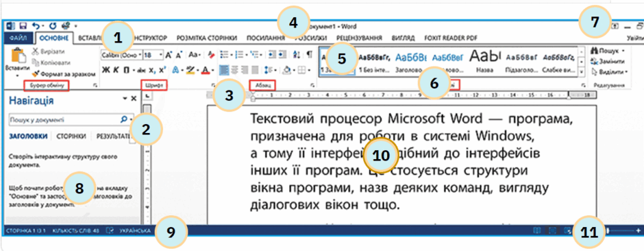Image resolution: width=644 pixels, height=251 pixels.
Task: Click the УКРАЇНСЬКА language indicator
Action: 135,231
